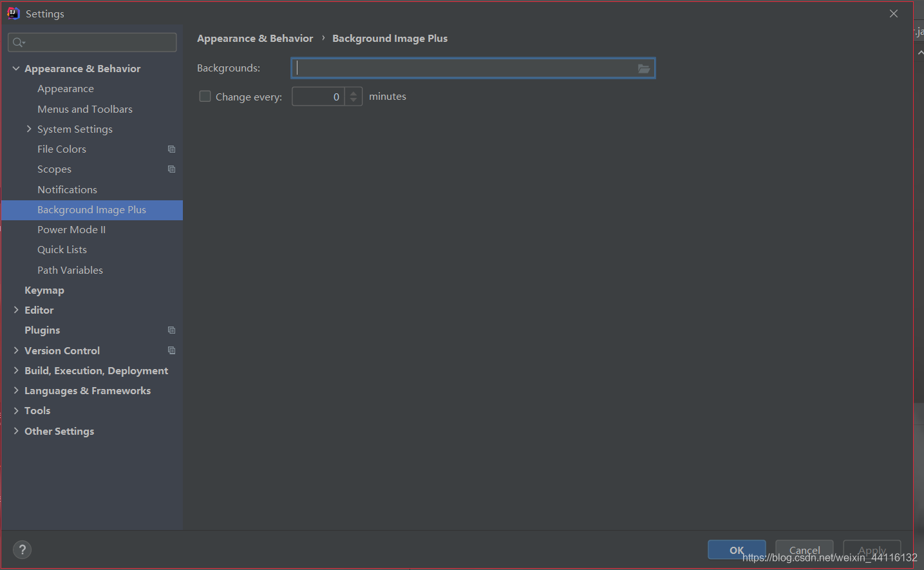
Task: Select System Settings label
Action: (x=75, y=129)
